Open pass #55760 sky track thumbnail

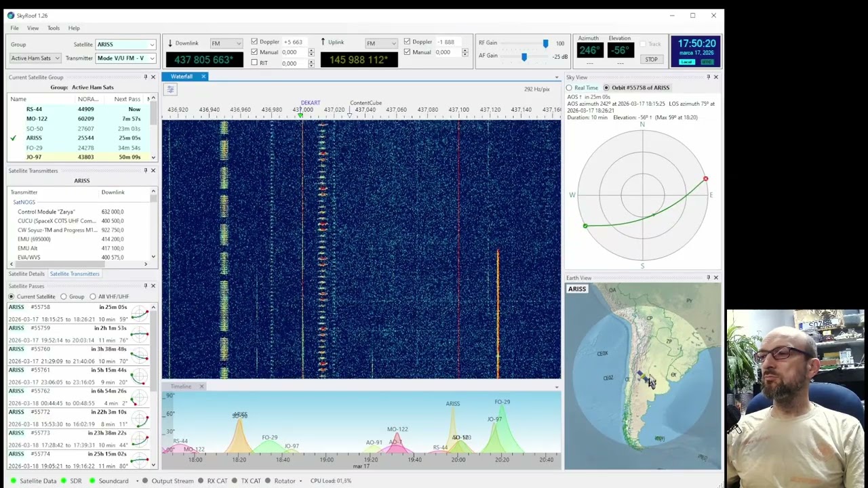pyautogui.click(x=140, y=355)
